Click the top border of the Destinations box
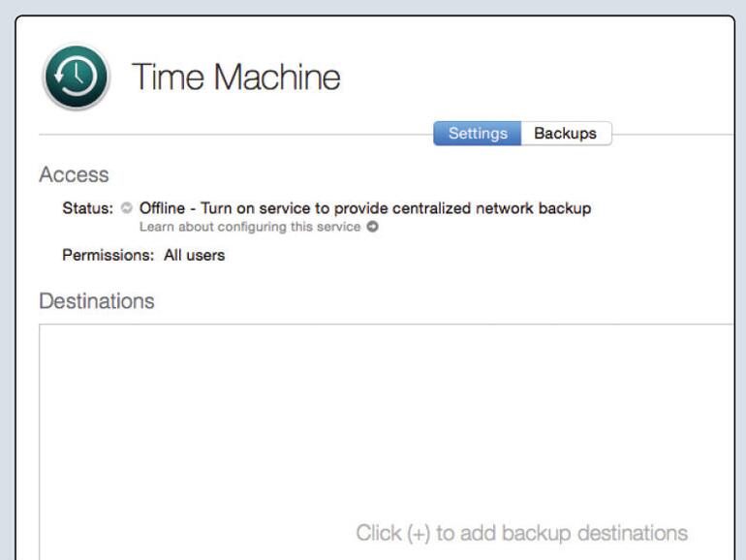 [x=388, y=326]
